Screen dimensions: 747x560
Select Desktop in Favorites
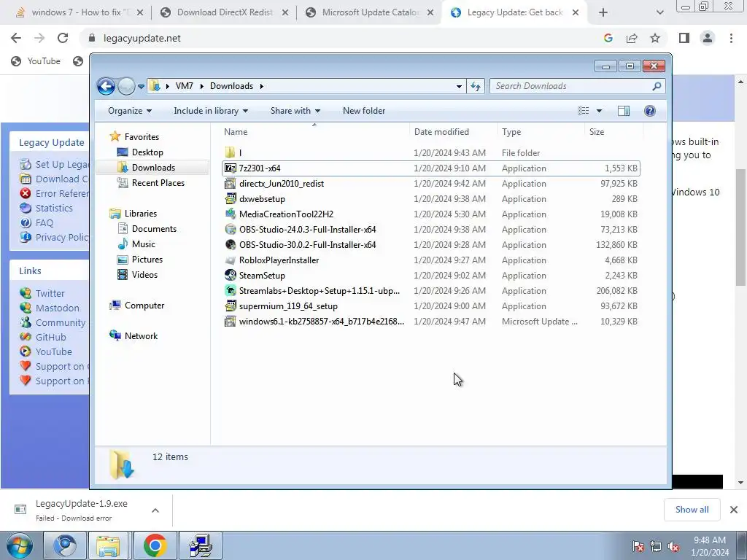(x=147, y=152)
